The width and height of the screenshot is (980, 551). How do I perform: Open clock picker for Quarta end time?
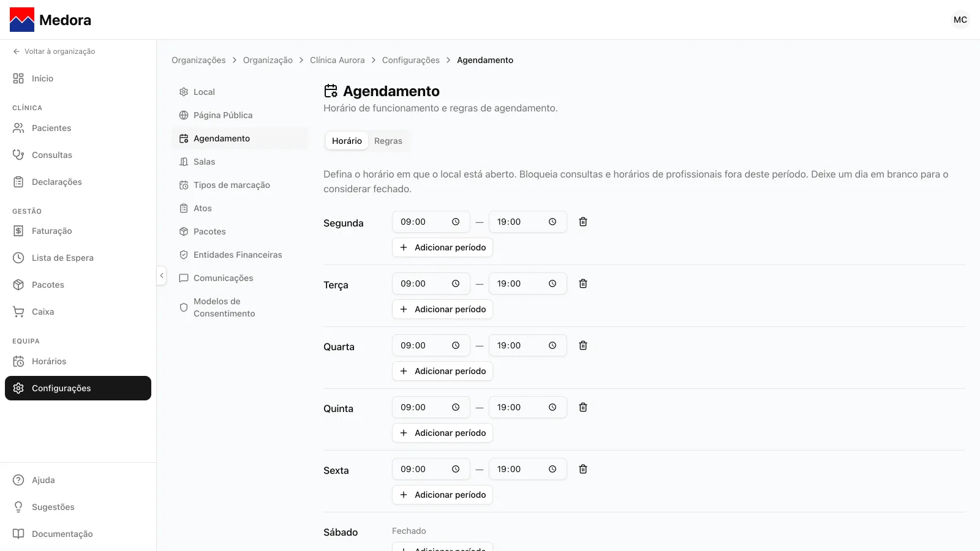(x=552, y=345)
